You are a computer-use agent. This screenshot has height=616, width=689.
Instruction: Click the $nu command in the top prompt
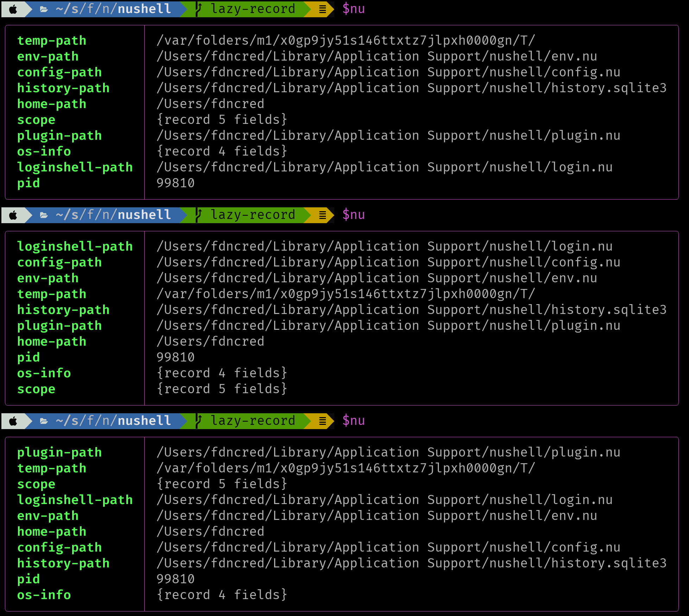point(353,9)
